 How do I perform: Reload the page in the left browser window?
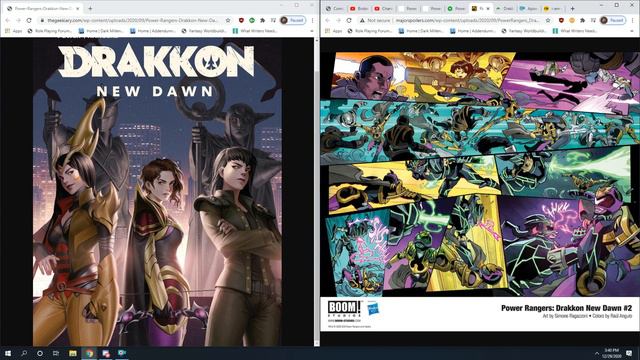coord(29,20)
